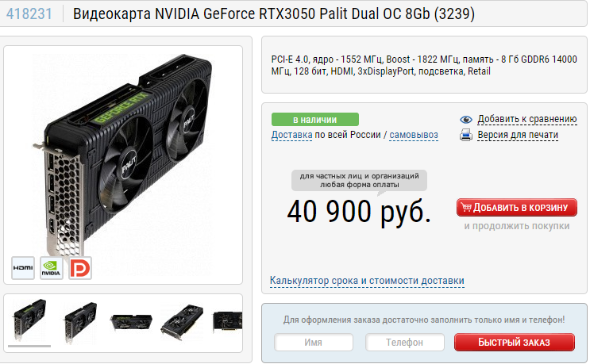Click Добавить к сравнению link
Viewport: 590px width, 364px height.
[527, 120]
